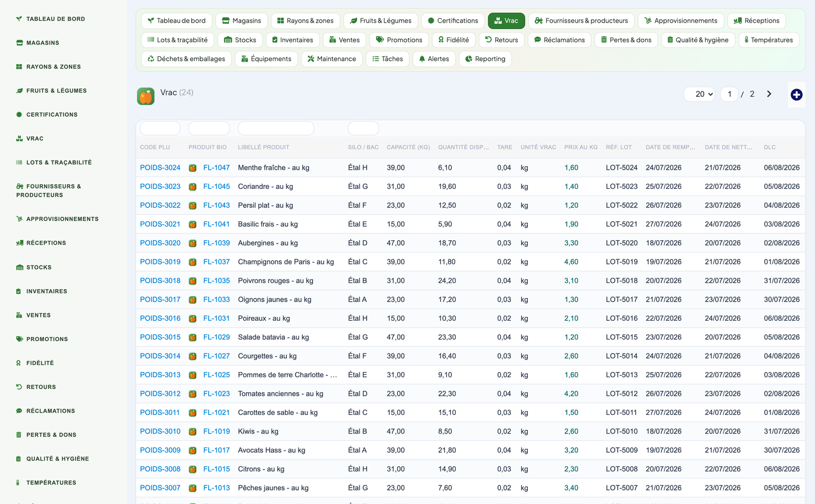
Task: Click the Libellé produit filter field
Action: [x=276, y=129]
